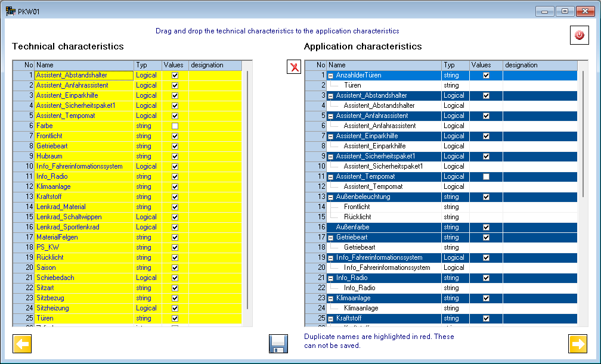The width and height of the screenshot is (601, 364).
Task: Enable the Farbe values checkbox
Action: (x=176, y=126)
